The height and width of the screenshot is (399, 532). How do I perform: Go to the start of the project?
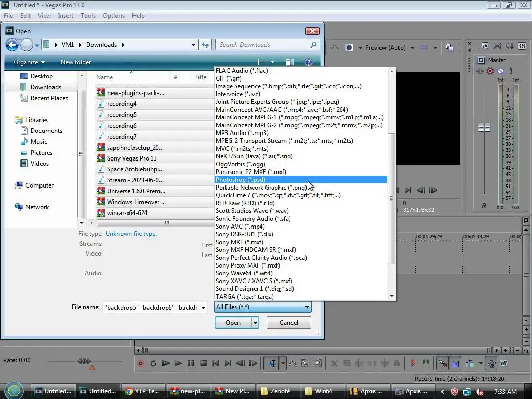pyautogui.click(x=216, y=363)
